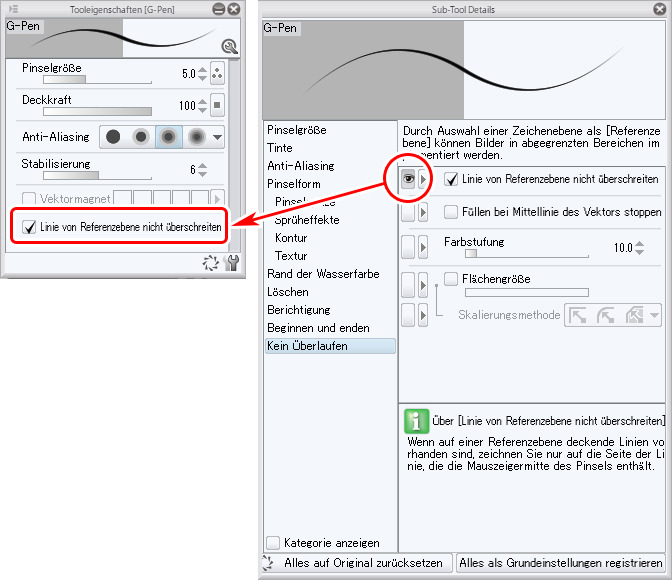Toggle Linie von Referenzebene checkbox in Tooleigenschaften
The width and height of the screenshot is (672, 580).
coord(29,227)
